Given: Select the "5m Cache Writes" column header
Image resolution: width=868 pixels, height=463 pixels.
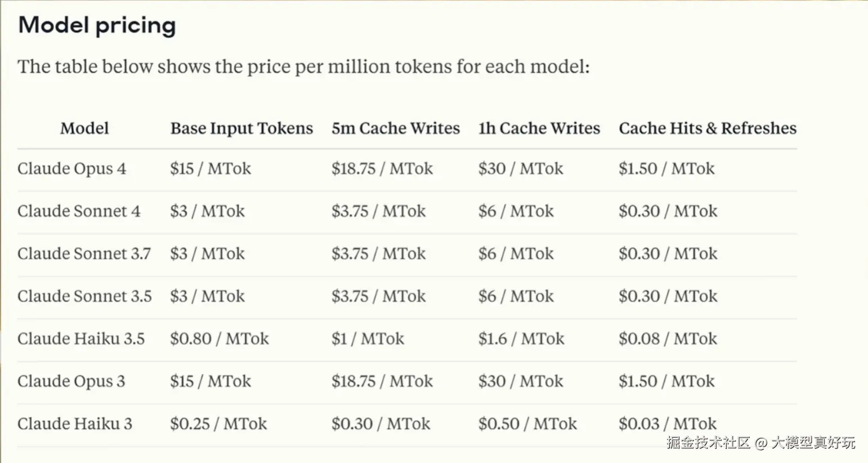Looking at the screenshot, I should 395,128.
